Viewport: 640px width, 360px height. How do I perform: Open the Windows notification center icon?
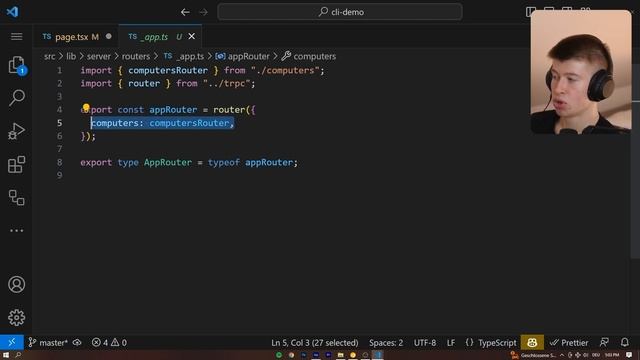(x=629, y=355)
